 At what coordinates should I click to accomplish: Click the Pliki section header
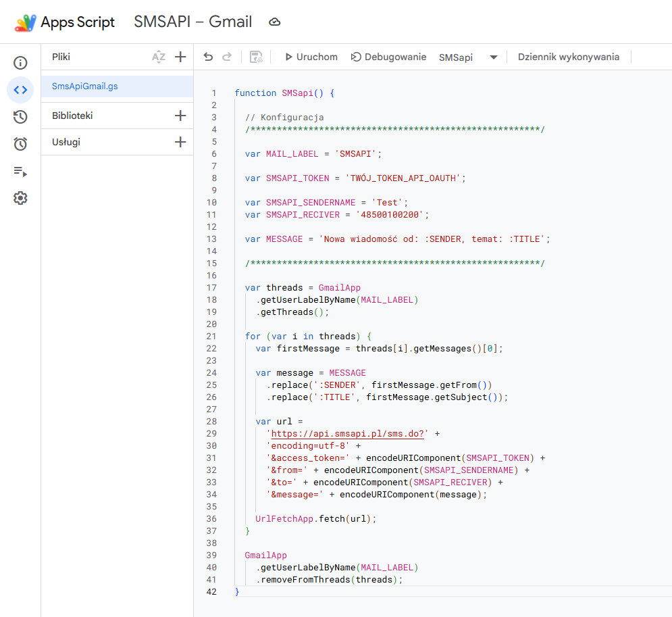tap(61, 57)
